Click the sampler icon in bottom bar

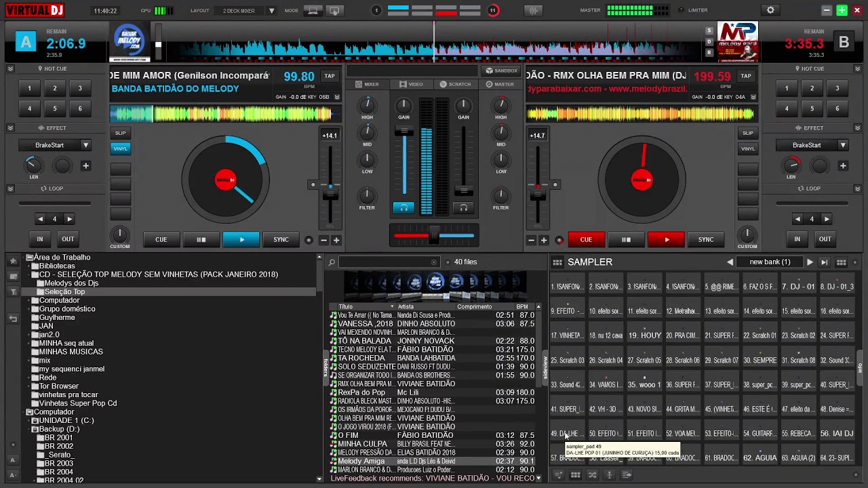(576, 475)
